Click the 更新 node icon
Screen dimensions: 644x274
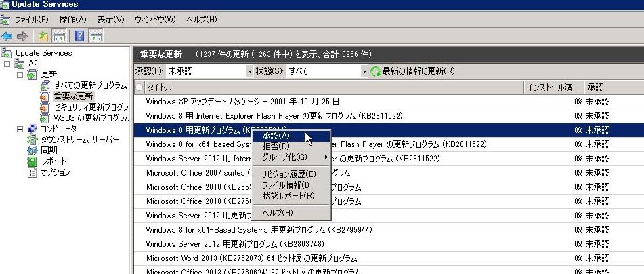(x=32, y=75)
